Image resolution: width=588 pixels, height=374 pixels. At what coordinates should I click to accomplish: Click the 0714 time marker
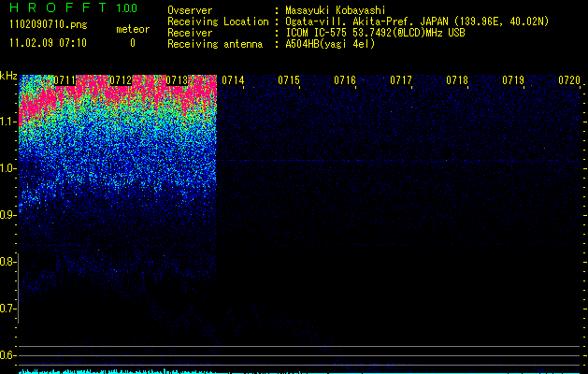point(233,80)
